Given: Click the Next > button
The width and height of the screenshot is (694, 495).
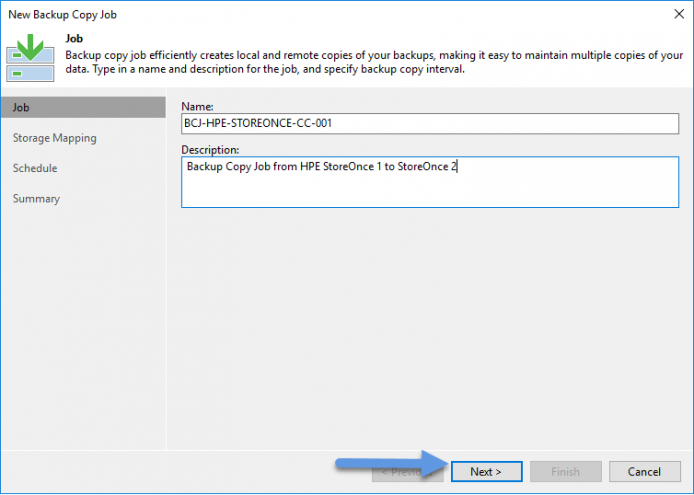Looking at the screenshot, I should coord(486,472).
